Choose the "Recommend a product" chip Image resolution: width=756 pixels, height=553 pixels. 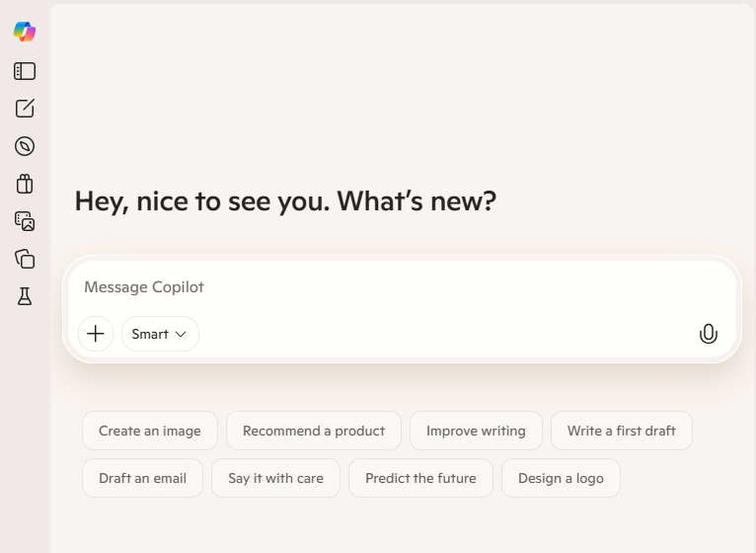(x=314, y=431)
